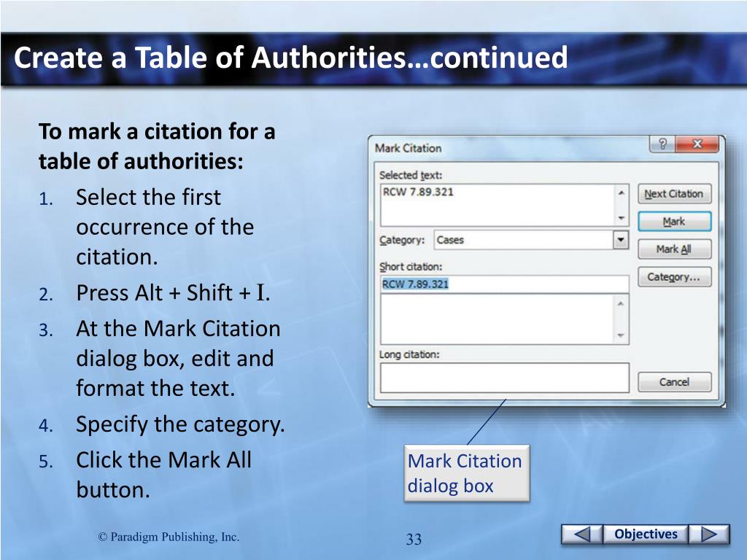The height and width of the screenshot is (560, 747).
Task: Click the Mark button
Action: [x=674, y=222]
